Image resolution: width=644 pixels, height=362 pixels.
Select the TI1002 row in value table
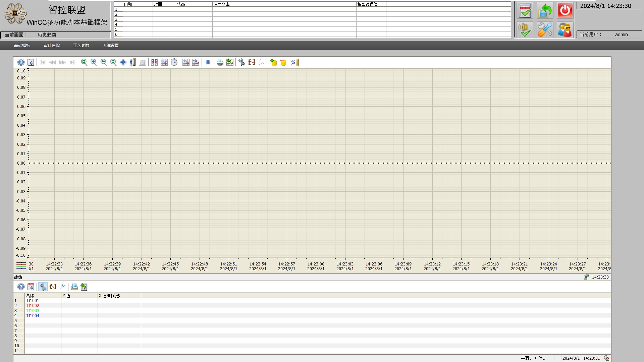(33, 306)
